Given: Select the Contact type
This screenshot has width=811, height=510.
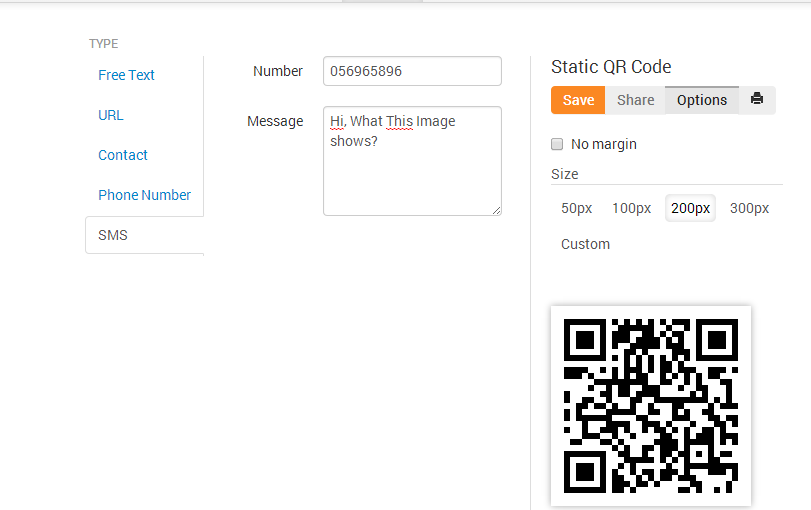Looking at the screenshot, I should 123,155.
